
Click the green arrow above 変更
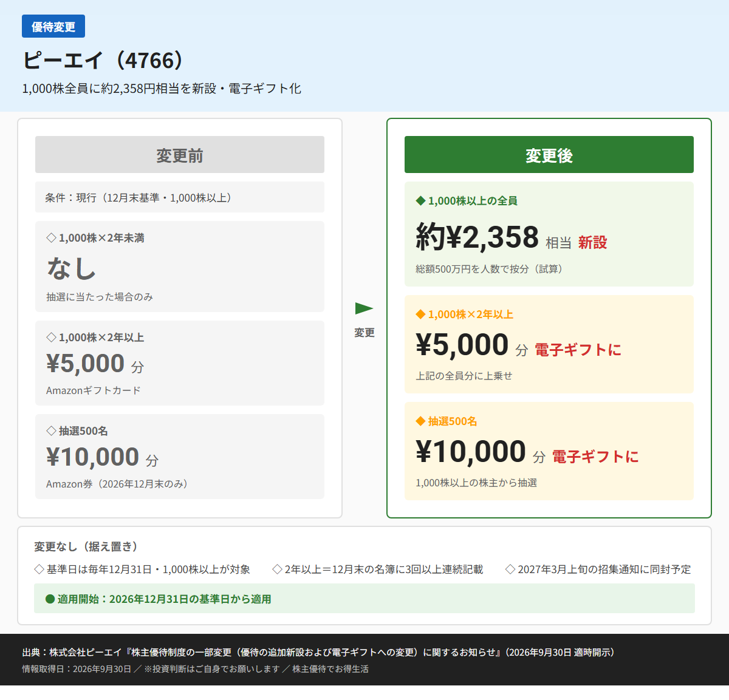pyautogui.click(x=364, y=308)
